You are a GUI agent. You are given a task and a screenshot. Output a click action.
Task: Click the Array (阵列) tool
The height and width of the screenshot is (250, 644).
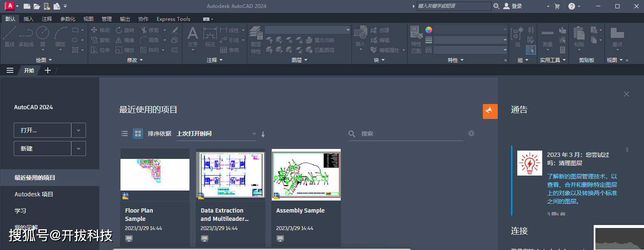click(x=150, y=50)
